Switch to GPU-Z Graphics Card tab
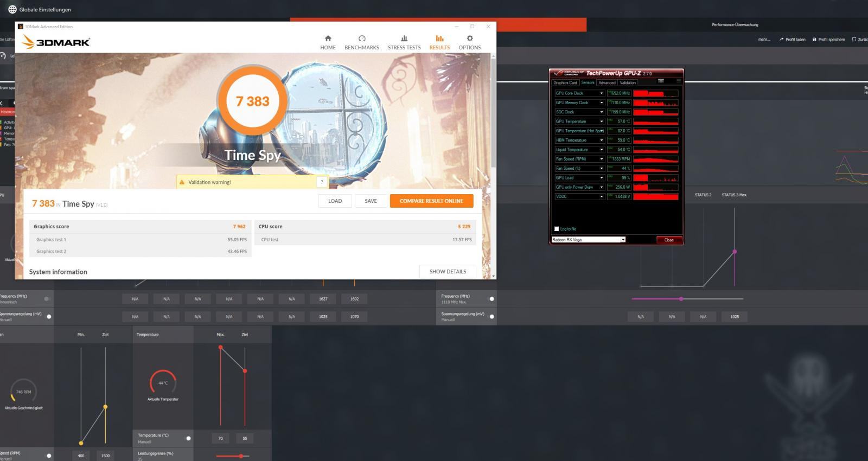Image resolution: width=868 pixels, height=461 pixels. (565, 82)
